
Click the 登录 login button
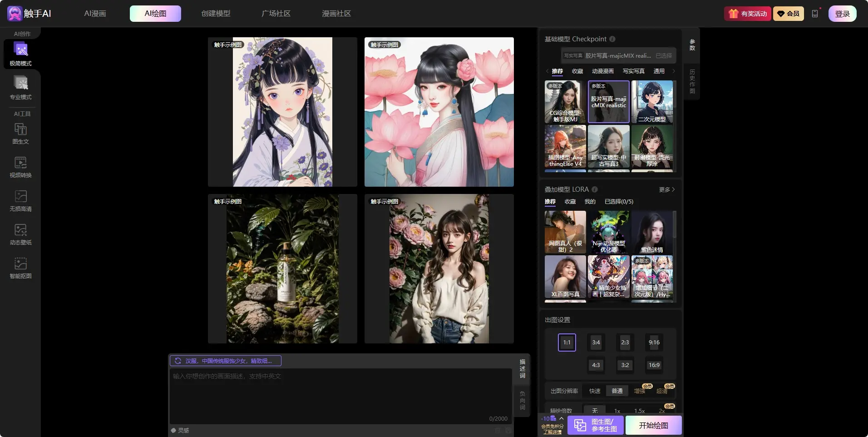coord(842,14)
